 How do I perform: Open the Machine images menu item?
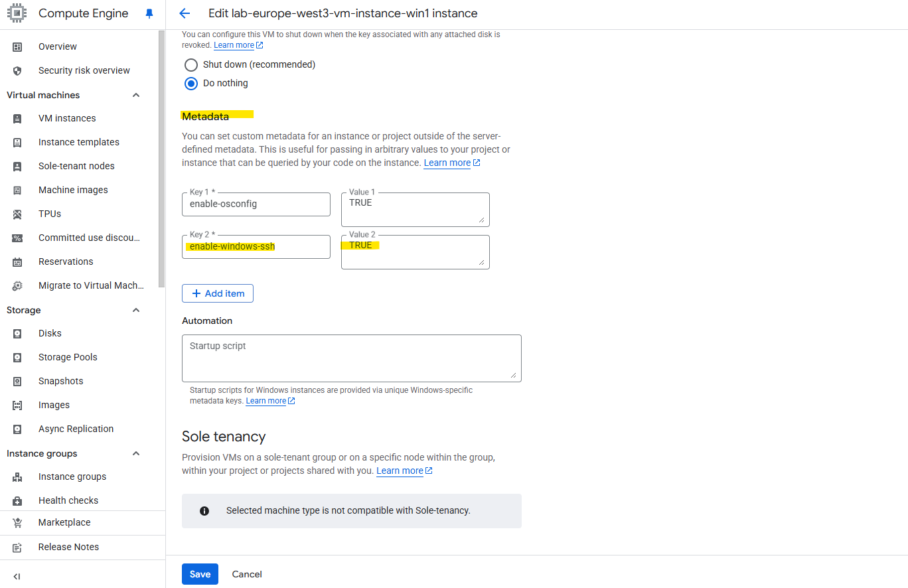[x=73, y=190]
